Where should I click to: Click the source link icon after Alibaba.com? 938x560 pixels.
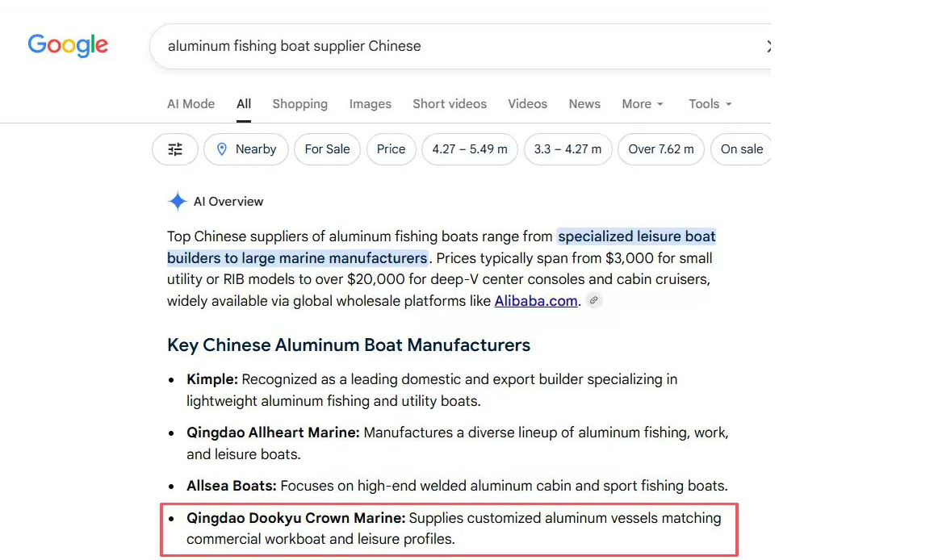tap(593, 301)
